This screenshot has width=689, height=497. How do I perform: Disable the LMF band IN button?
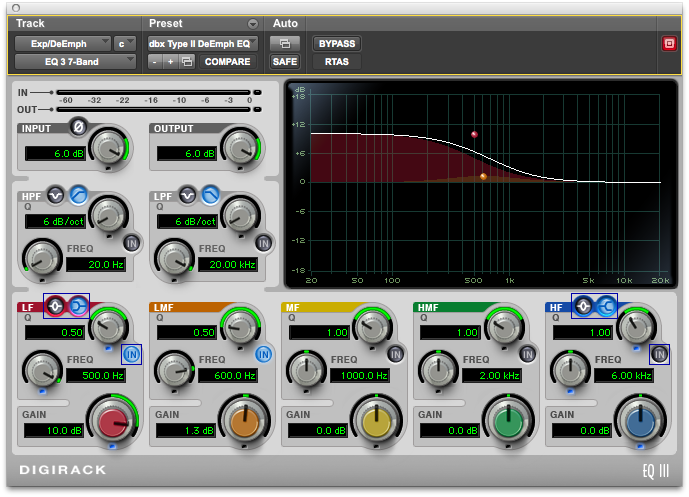[263, 354]
